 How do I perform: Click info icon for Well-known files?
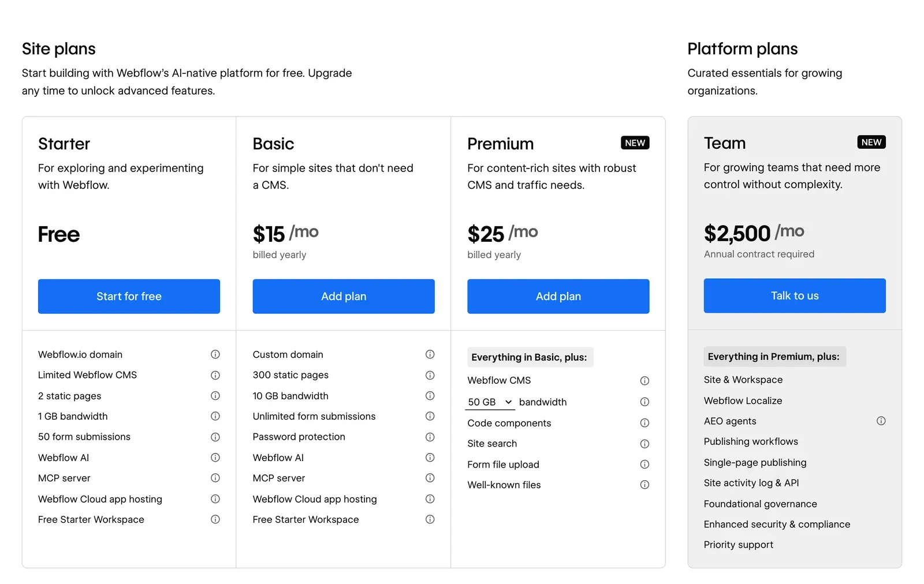[x=645, y=485]
